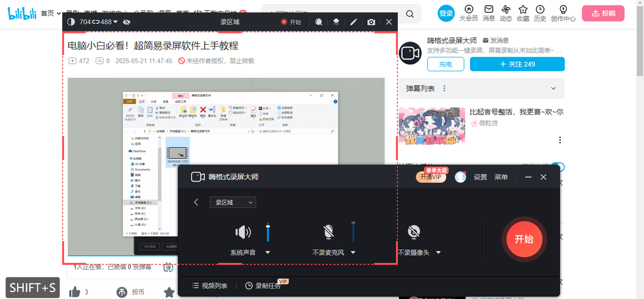The image size is (644, 299).
Task: Open the 录区域 recording mode combo box
Action: pos(232,202)
